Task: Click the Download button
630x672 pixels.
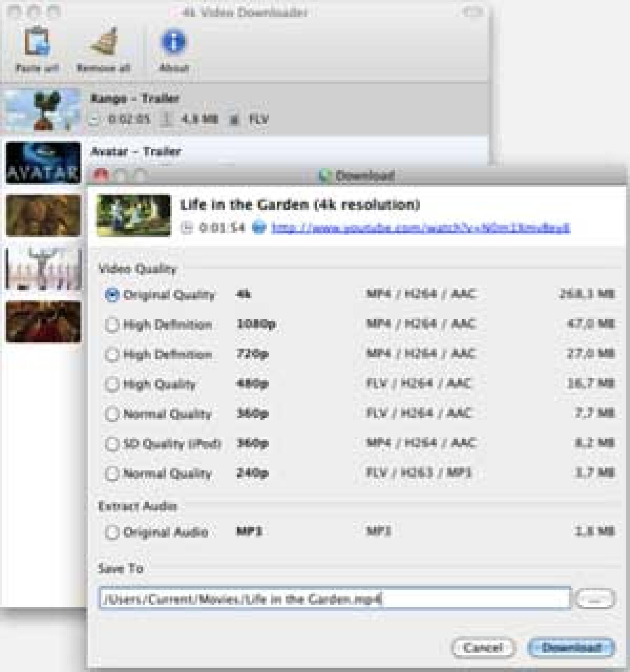Action: (x=571, y=647)
